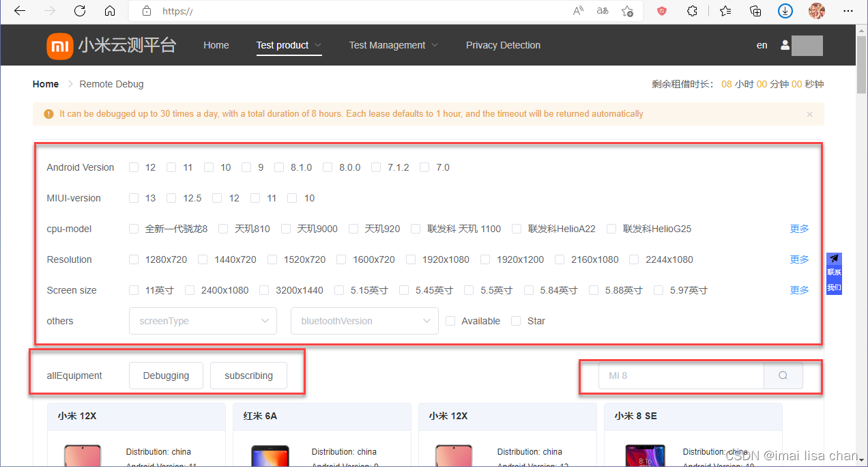Viewport: 868px width, 467px height.
Task: Show more Resolution options
Action: pos(799,259)
